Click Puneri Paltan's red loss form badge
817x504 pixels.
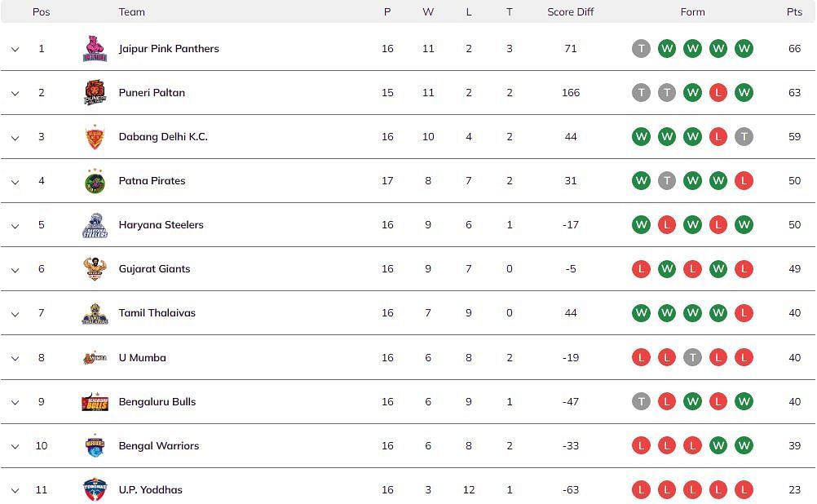pyautogui.click(x=718, y=93)
